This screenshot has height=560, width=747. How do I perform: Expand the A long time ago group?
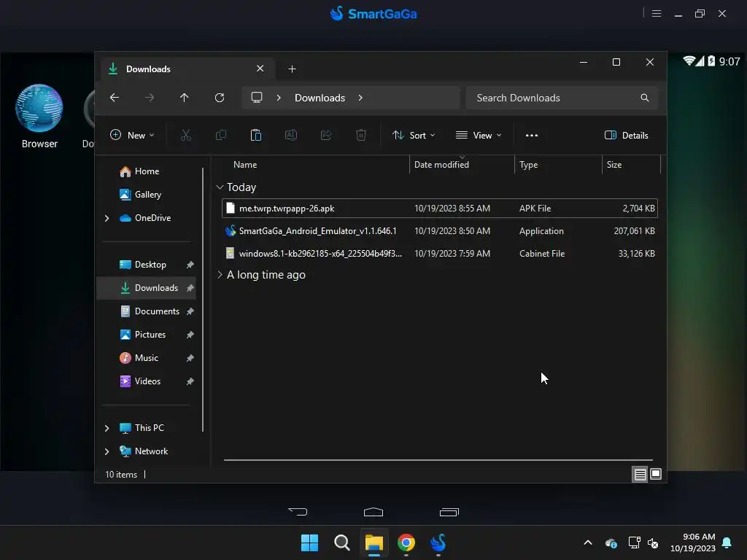pyautogui.click(x=220, y=275)
